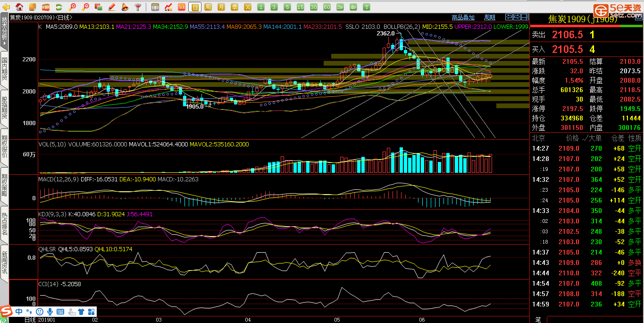The image size is (644, 323).
Task: Switch to 30-minute period
Action: (314, 7)
